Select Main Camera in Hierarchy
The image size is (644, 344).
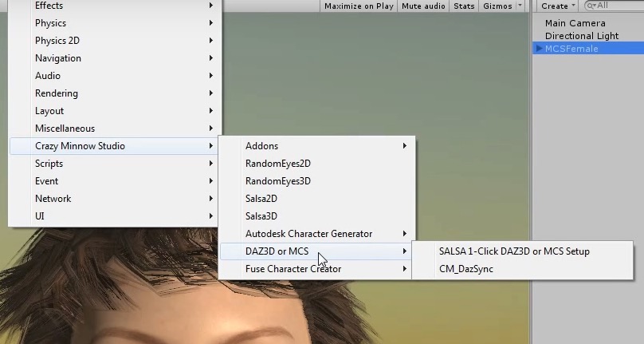[x=575, y=23]
